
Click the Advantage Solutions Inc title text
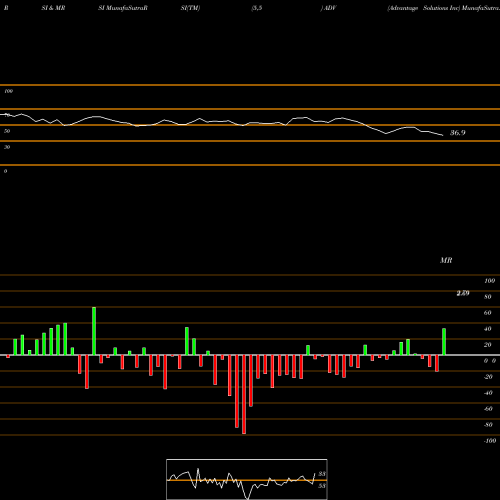pyautogui.click(x=424, y=8)
